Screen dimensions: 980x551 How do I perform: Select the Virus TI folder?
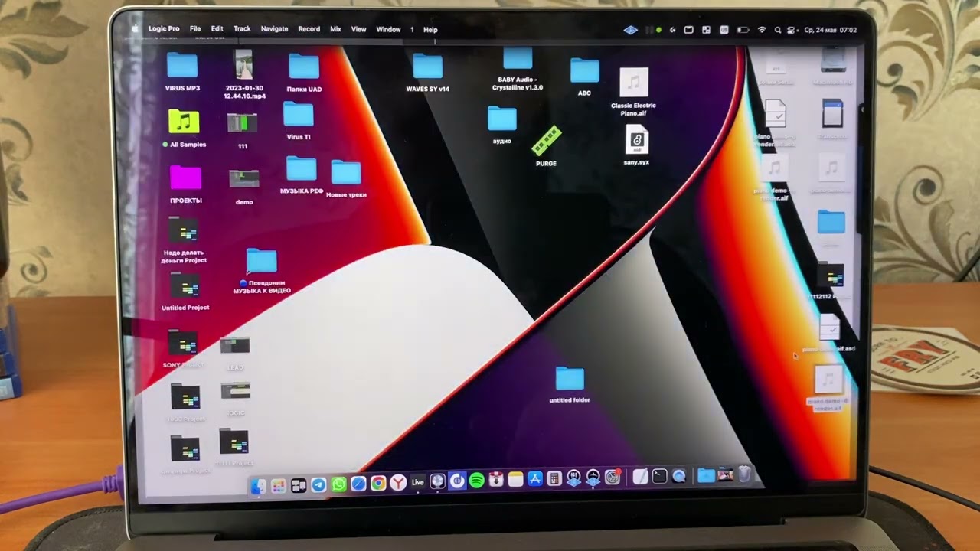tap(299, 122)
